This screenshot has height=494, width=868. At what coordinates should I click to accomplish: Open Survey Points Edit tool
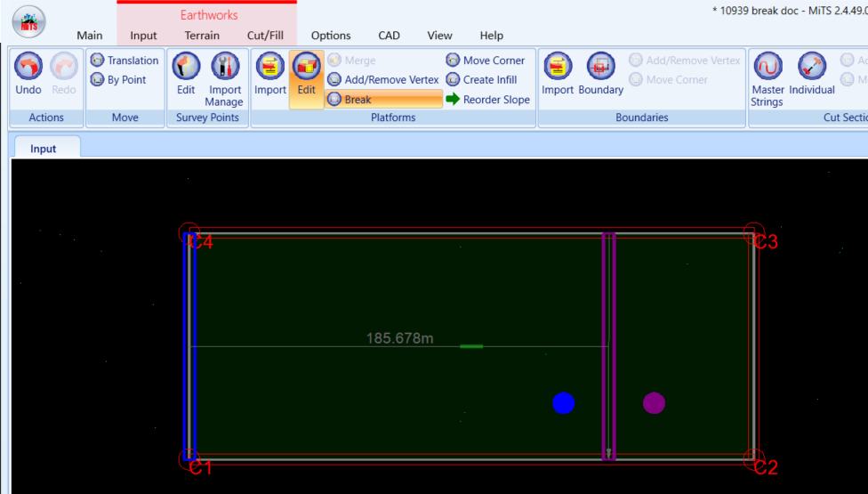point(186,74)
